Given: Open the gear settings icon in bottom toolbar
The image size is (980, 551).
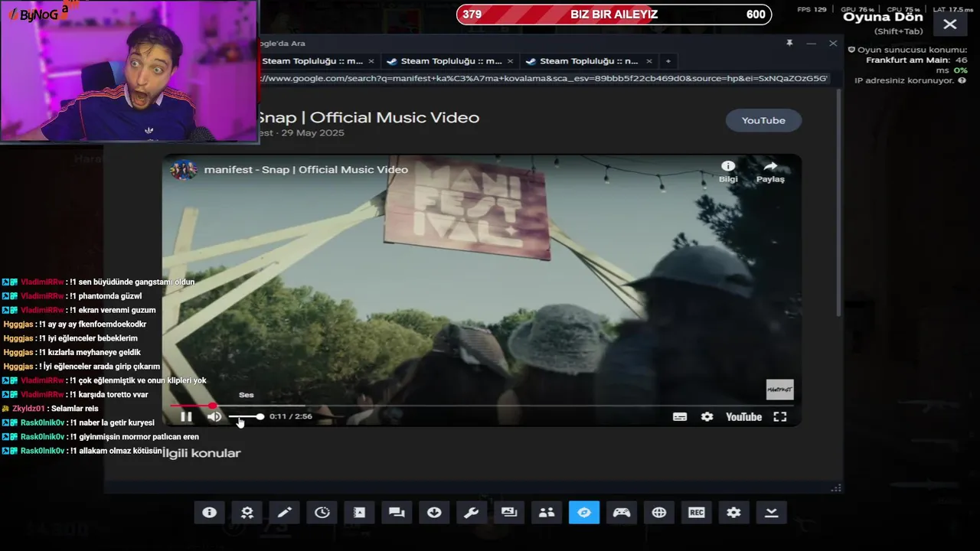Looking at the screenshot, I should 734,513.
